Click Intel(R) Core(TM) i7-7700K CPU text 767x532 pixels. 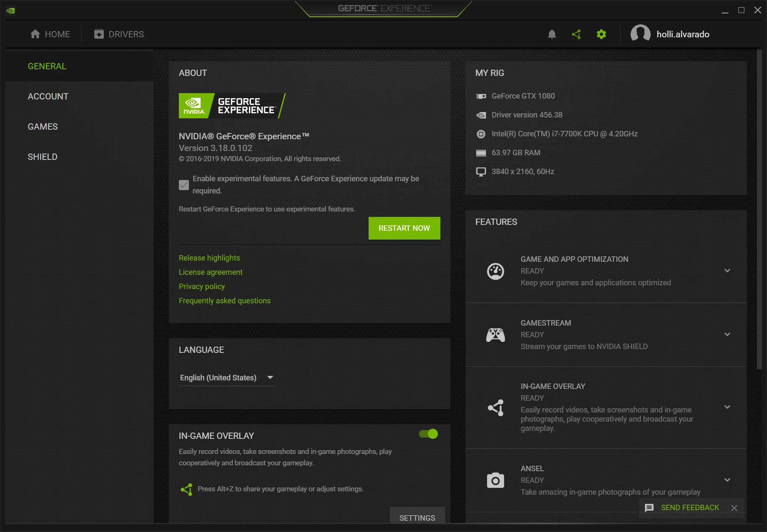coord(565,134)
